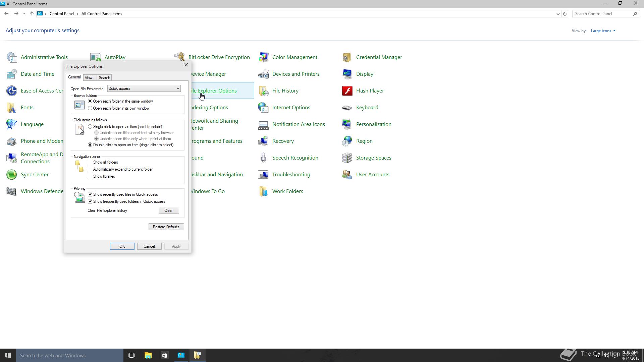The width and height of the screenshot is (644, 362).
Task: Confirm dialog with OK button
Action: tap(122, 246)
